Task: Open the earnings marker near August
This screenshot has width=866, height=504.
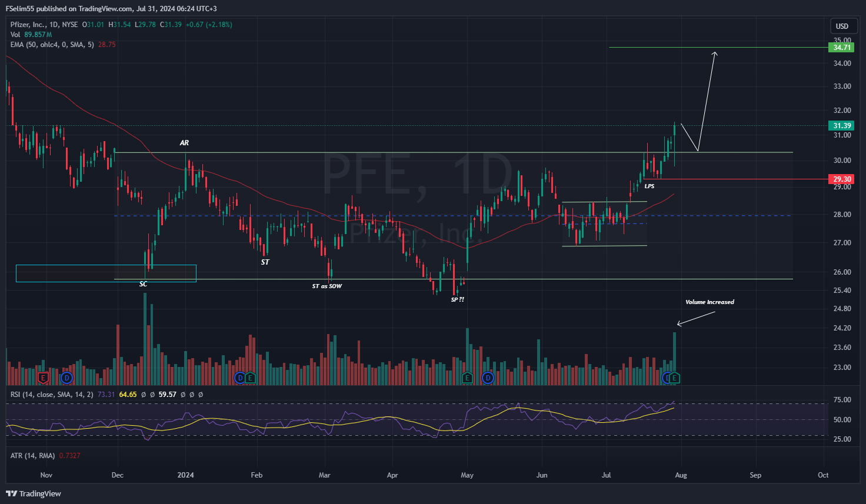Action: (x=675, y=377)
